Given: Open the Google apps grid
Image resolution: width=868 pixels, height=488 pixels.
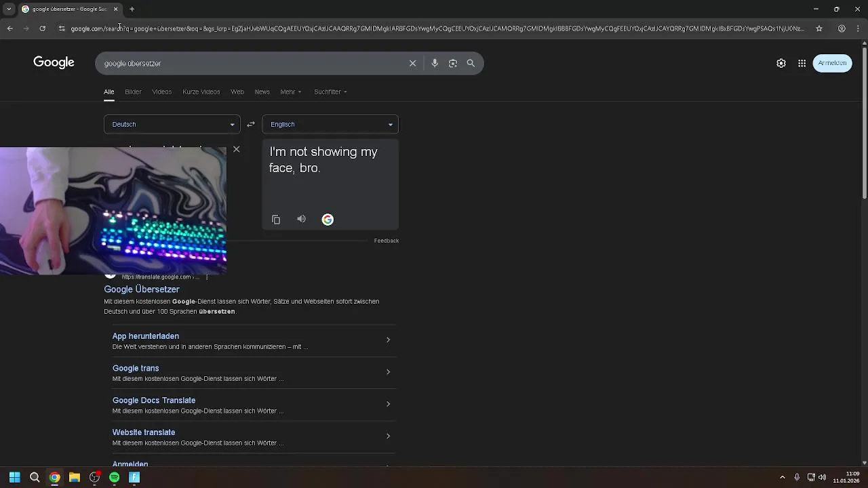Looking at the screenshot, I should [x=802, y=63].
